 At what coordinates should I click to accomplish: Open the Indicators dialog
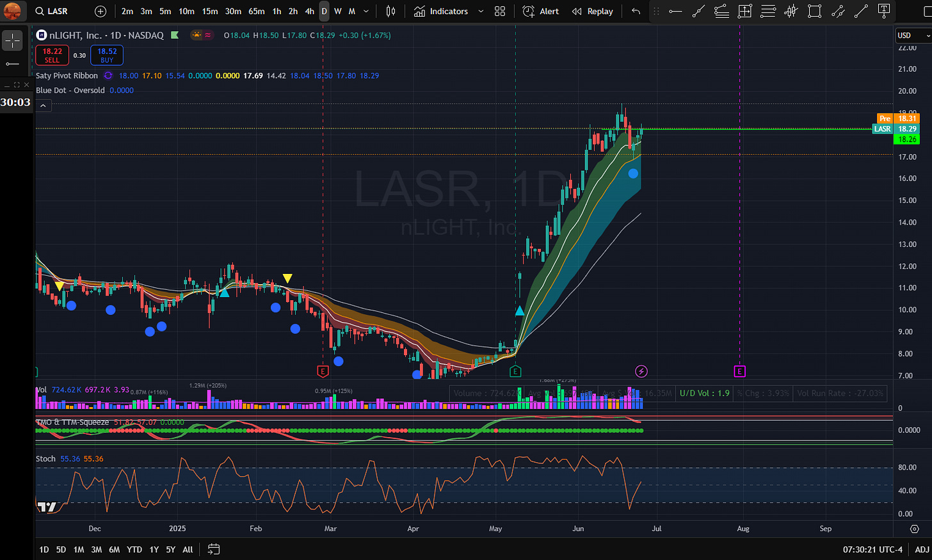pos(440,12)
